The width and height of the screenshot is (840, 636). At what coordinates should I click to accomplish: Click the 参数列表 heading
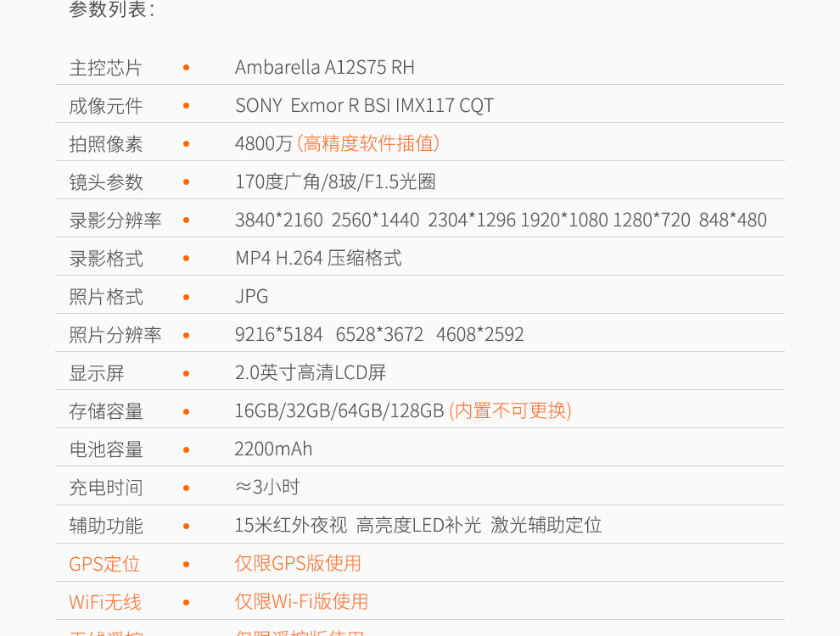(x=112, y=10)
